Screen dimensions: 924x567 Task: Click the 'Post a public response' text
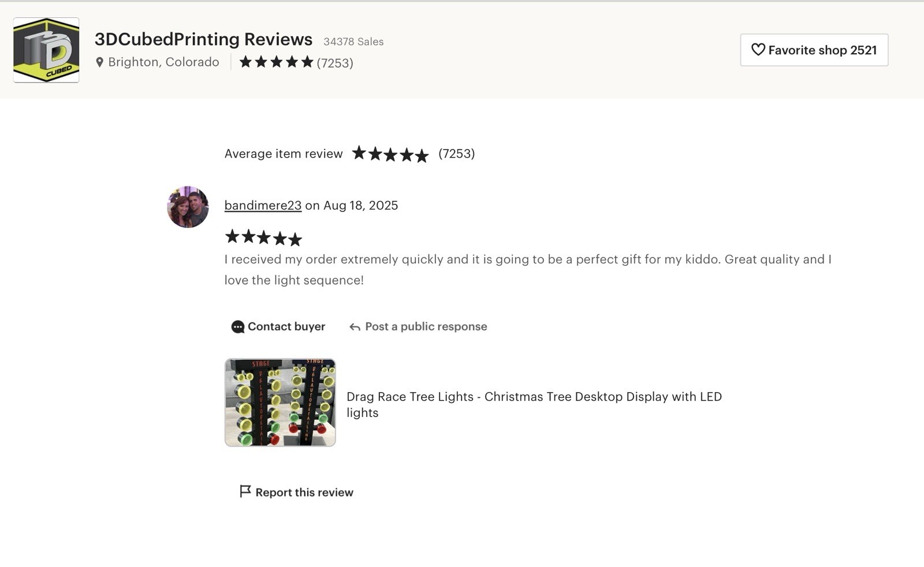pyautogui.click(x=426, y=327)
